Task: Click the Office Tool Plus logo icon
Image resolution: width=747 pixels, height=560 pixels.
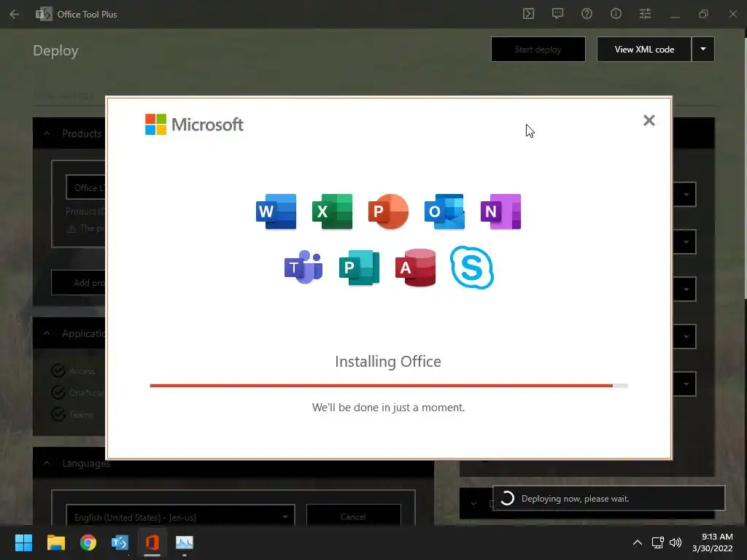Action: (43, 15)
